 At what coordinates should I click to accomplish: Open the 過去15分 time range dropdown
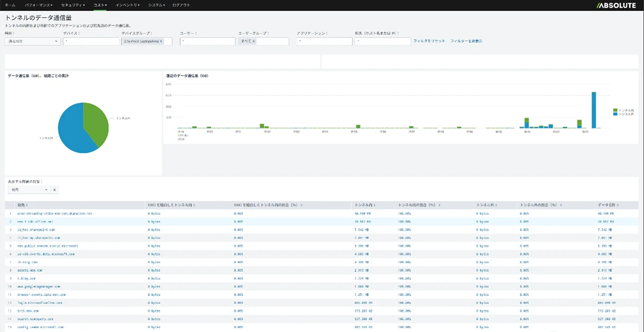[x=33, y=41]
